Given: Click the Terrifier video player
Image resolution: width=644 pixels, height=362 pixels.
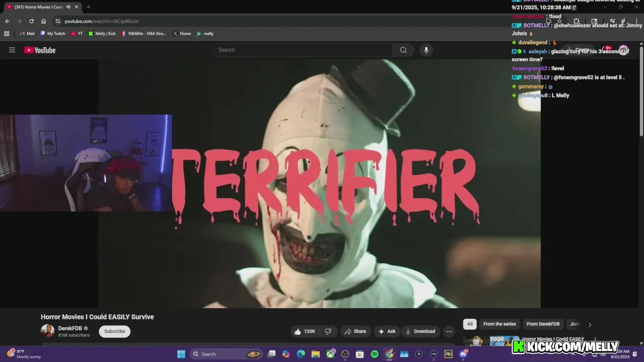Looking at the screenshot, I should point(319,184).
